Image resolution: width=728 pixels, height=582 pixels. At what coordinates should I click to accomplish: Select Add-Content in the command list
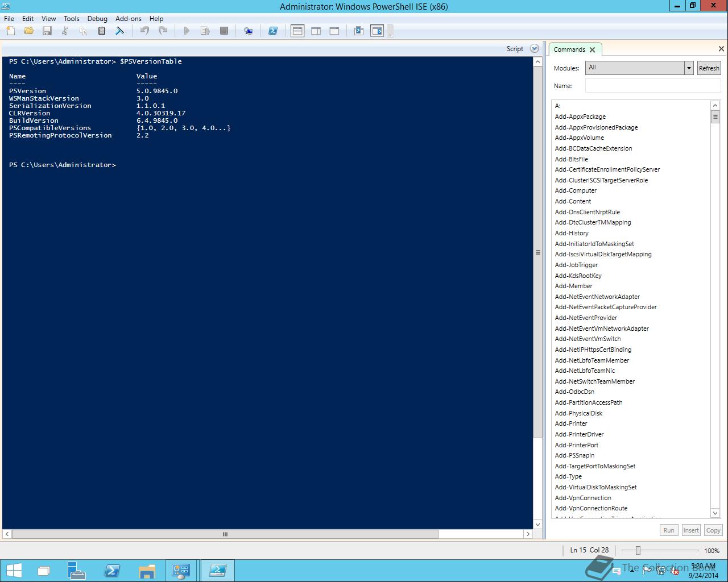coord(573,201)
